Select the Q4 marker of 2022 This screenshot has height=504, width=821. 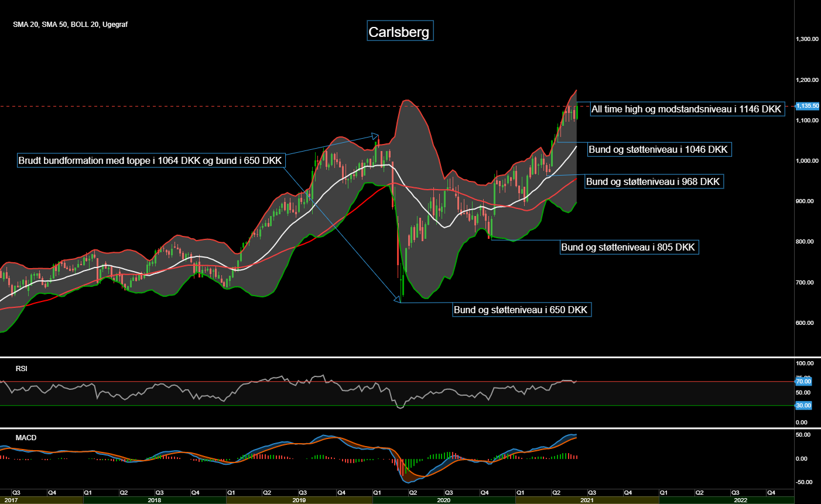click(771, 493)
